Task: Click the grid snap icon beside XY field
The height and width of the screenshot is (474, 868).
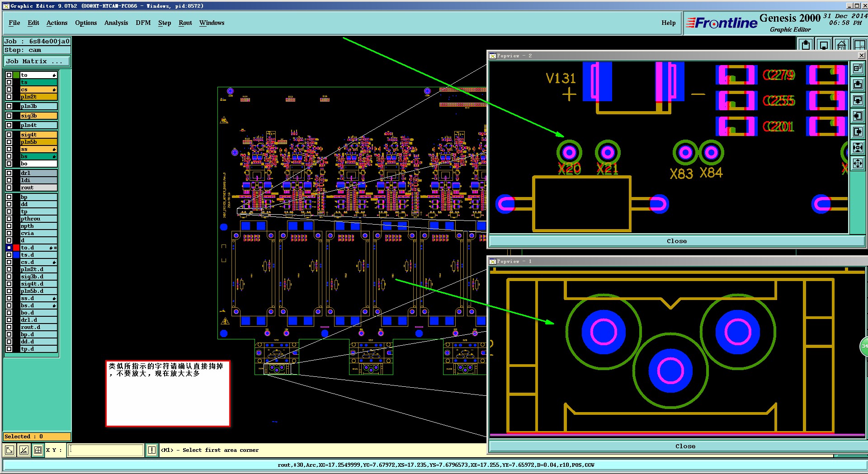Action: point(38,450)
